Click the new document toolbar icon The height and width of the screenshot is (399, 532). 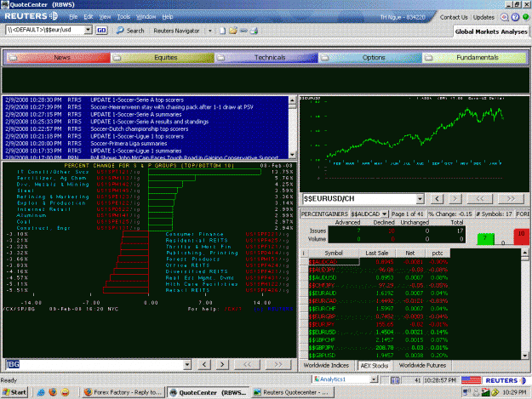coord(222,31)
